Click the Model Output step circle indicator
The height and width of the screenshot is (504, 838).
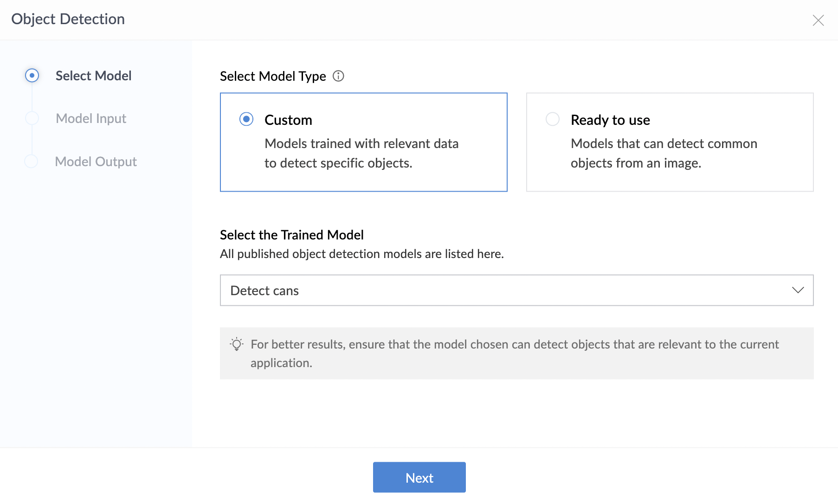[x=31, y=162]
